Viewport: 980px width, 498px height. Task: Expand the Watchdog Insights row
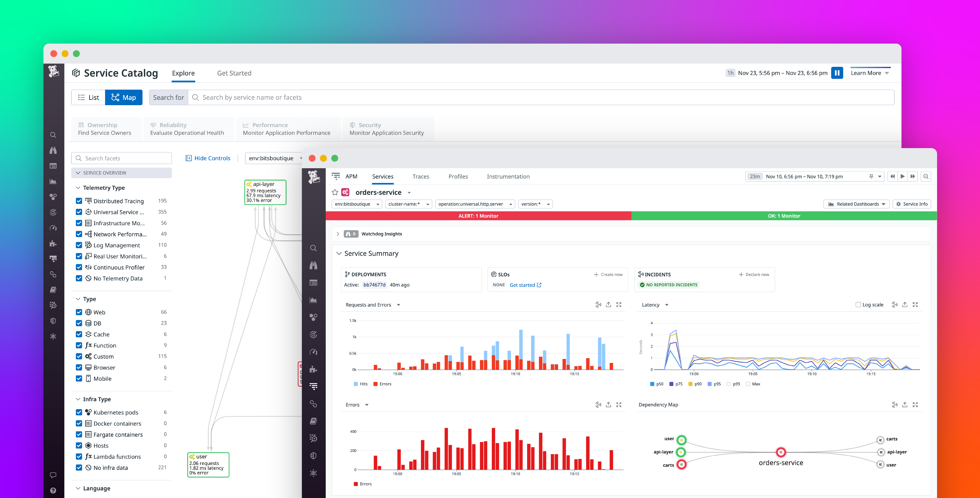pos(338,234)
